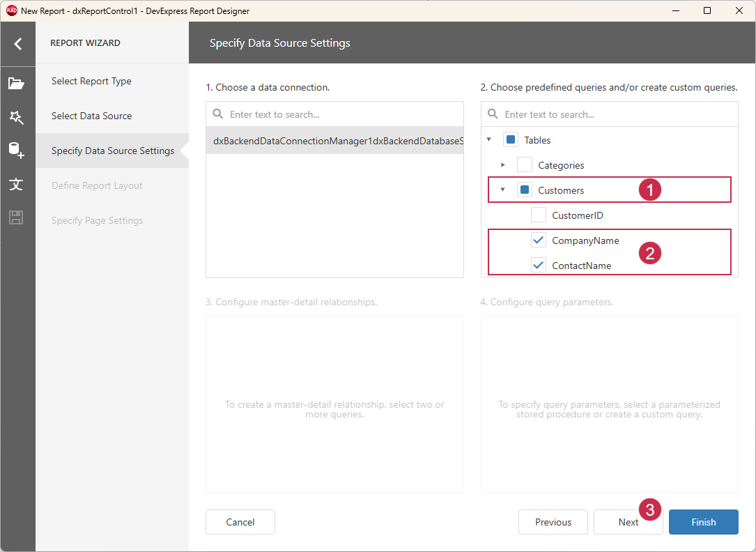Click the ContactName label

click(582, 266)
